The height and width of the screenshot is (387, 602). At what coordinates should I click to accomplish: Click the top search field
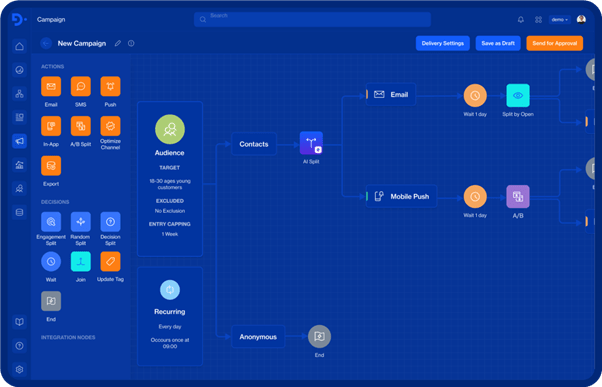tap(312, 19)
